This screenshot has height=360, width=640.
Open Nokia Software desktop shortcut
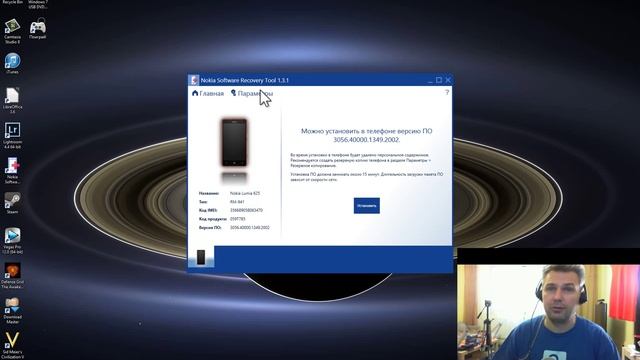point(12,171)
